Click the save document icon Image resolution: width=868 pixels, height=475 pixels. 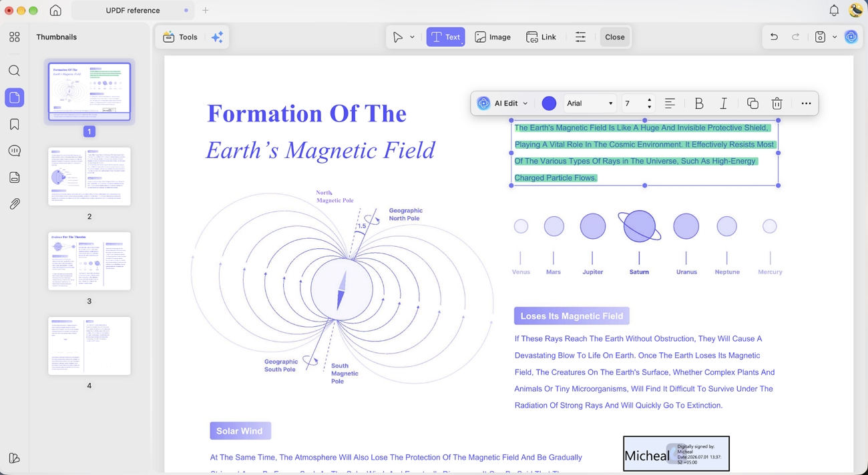point(820,37)
